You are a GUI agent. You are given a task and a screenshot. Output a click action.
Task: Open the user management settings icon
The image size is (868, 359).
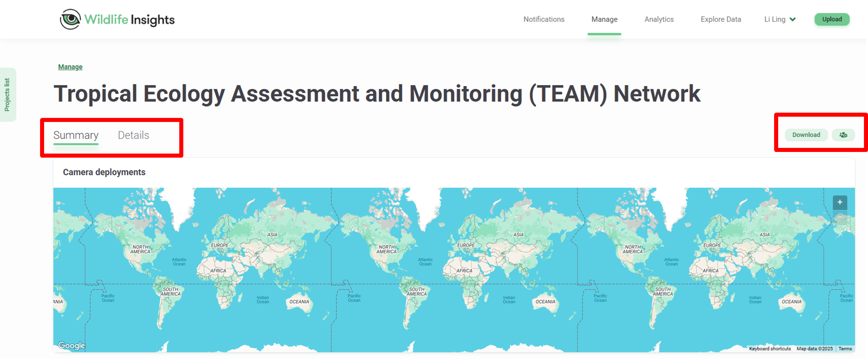click(x=843, y=135)
